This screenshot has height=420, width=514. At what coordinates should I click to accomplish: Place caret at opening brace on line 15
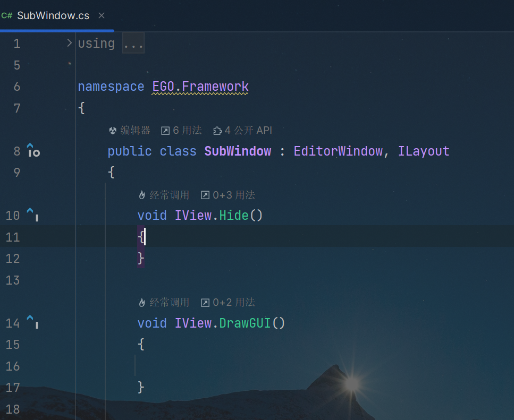[x=141, y=345]
